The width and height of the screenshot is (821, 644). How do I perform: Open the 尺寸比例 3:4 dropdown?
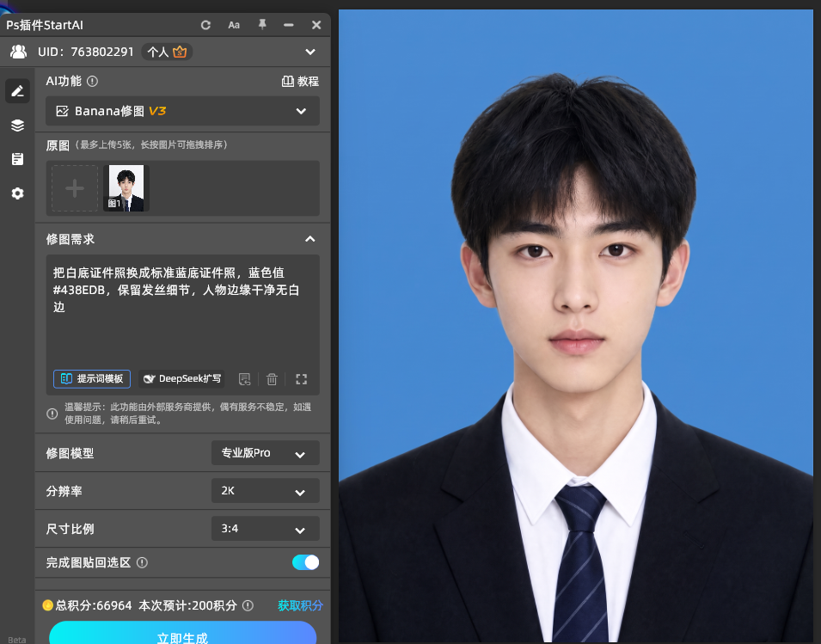266,528
